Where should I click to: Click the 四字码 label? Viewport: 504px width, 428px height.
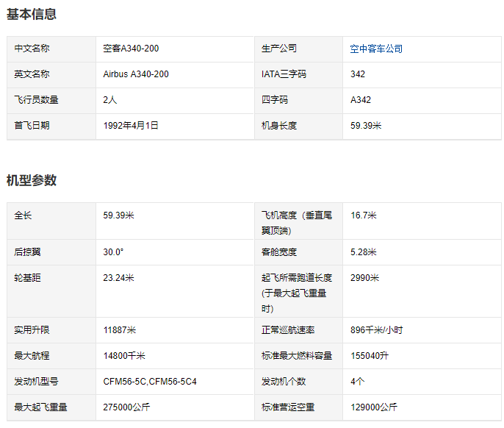coord(275,100)
